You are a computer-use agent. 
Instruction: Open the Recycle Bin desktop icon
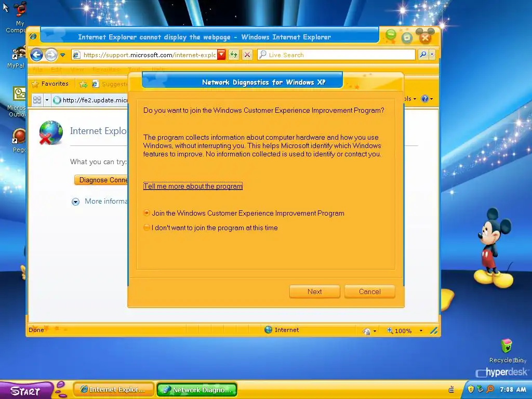[x=507, y=351]
